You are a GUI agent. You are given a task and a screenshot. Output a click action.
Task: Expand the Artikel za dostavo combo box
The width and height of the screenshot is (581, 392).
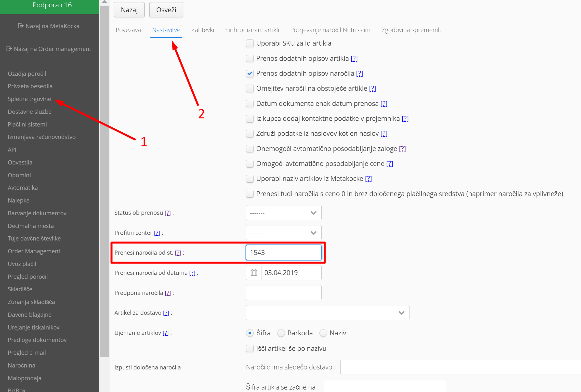pyautogui.click(x=401, y=313)
